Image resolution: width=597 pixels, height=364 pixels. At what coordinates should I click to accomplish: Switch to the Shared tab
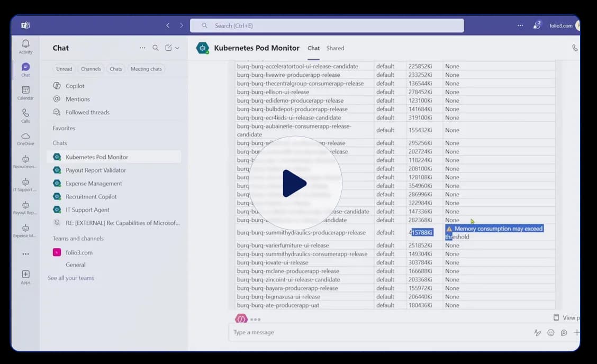(x=335, y=48)
